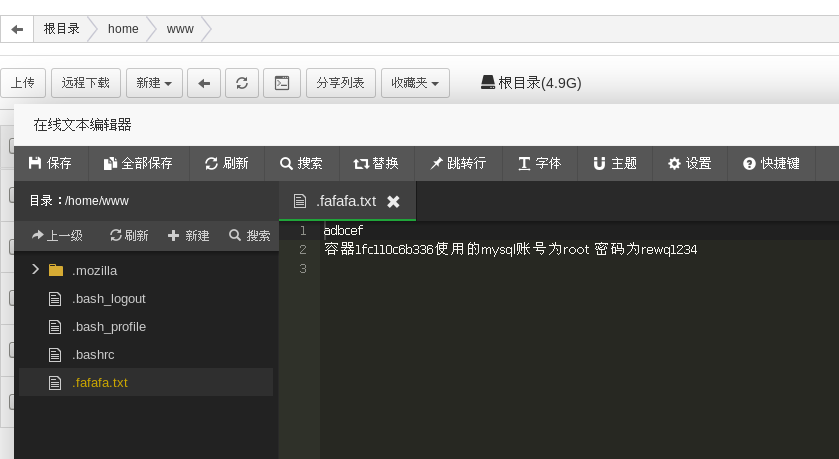
Task: Go to 根目录 breadcrumb
Action: (x=62, y=29)
